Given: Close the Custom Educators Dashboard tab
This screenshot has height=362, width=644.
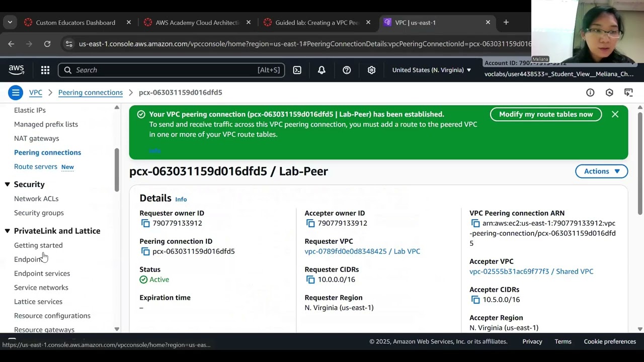Looking at the screenshot, I should click(129, 23).
